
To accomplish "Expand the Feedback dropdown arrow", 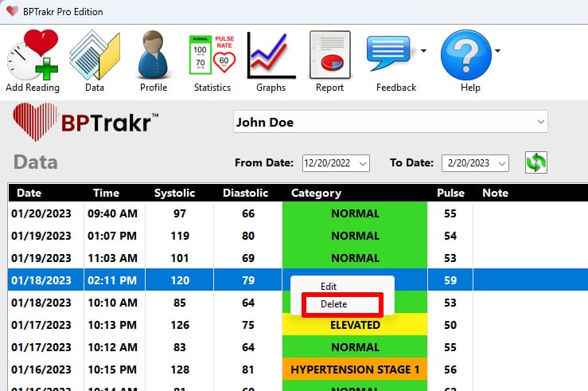I will click(x=423, y=51).
